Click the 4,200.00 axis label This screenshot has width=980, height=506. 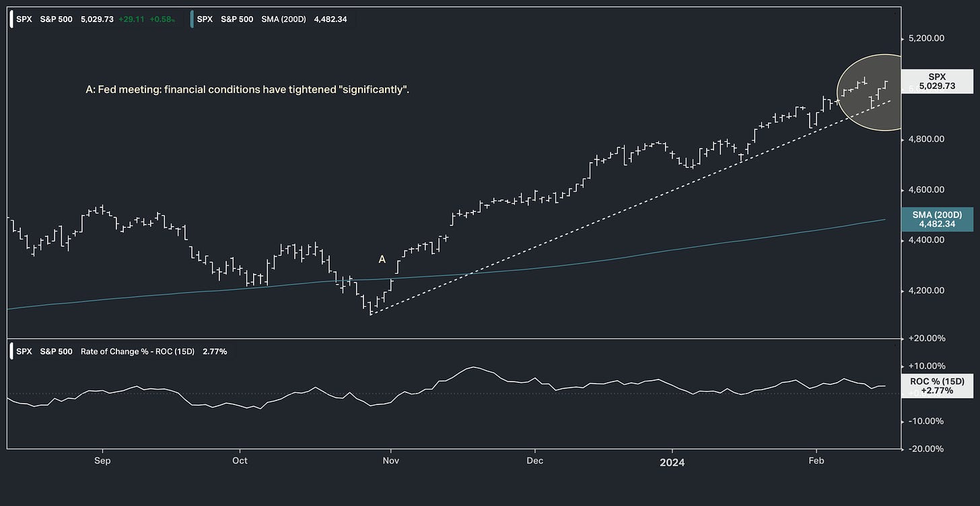pyautogui.click(x=926, y=291)
